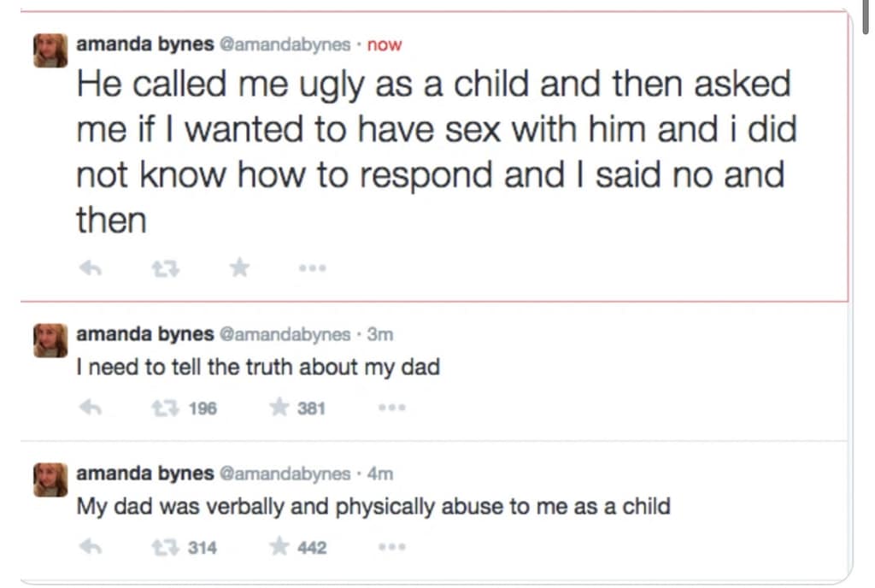
Task: Favorite the top tweet with the star
Action: tap(239, 268)
